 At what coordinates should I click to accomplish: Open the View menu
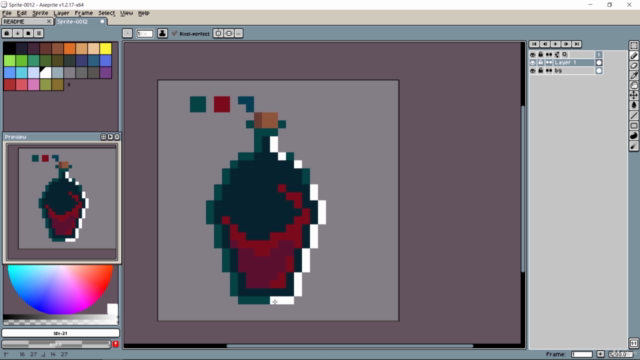127,13
